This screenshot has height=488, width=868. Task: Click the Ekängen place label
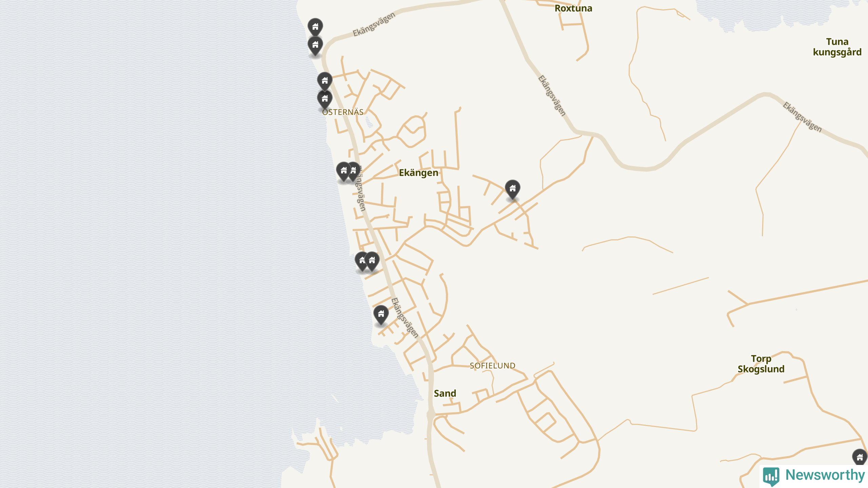click(x=418, y=173)
